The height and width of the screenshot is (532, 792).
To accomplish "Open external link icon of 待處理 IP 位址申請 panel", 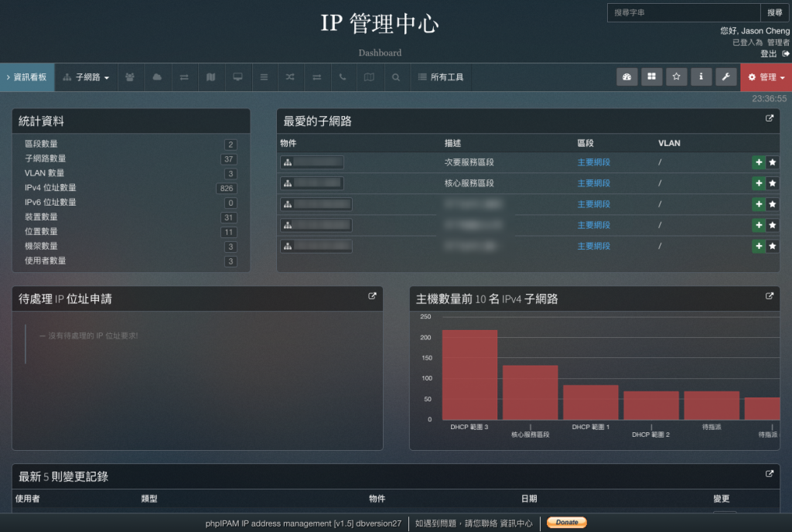I will coord(372,296).
